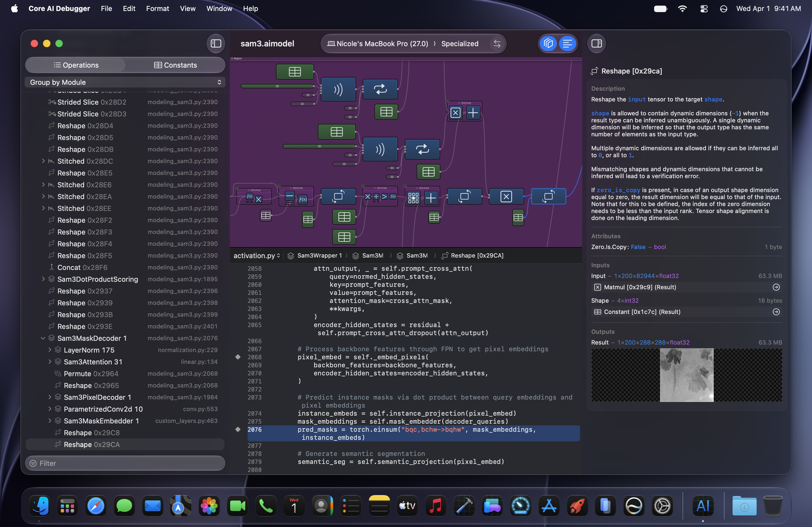Click the Constant [0x1c7c] (Result) shape row

pyautogui.click(x=686, y=312)
